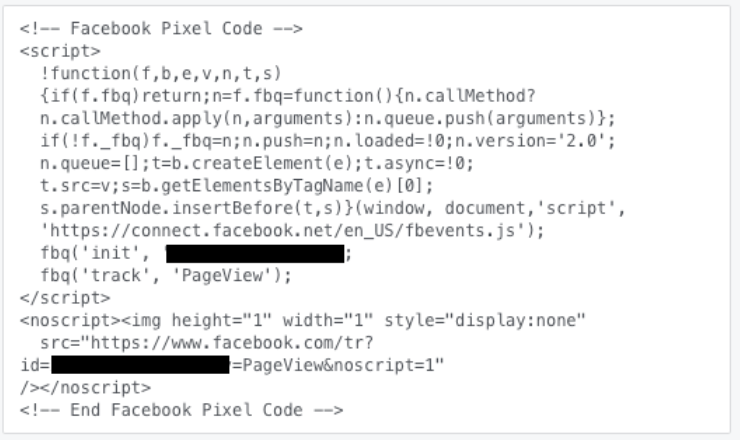Click the redacted pixel ID after init
The image size is (740, 440).
click(255, 254)
